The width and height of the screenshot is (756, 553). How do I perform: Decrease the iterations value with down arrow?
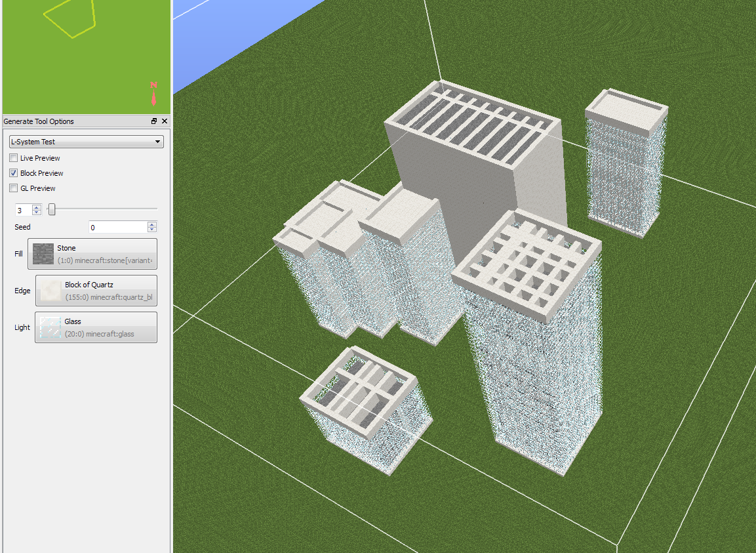(x=37, y=213)
